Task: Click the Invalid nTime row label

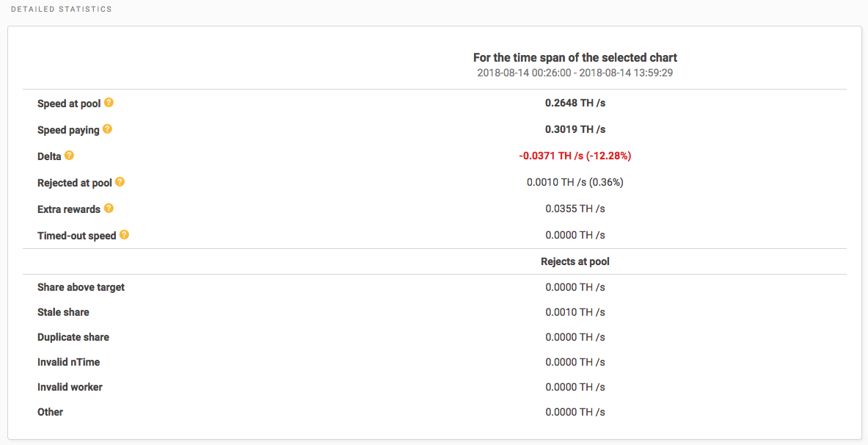Action: 68,362
